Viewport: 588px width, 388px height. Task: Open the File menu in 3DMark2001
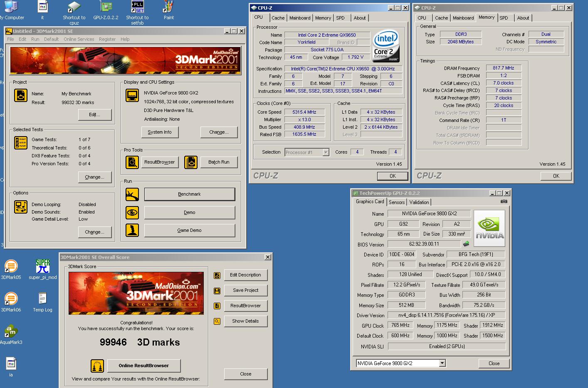point(10,39)
